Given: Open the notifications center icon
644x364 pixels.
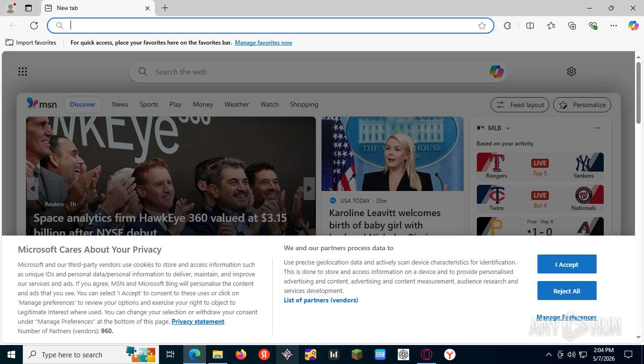Looking at the screenshot, I should click(628, 355).
